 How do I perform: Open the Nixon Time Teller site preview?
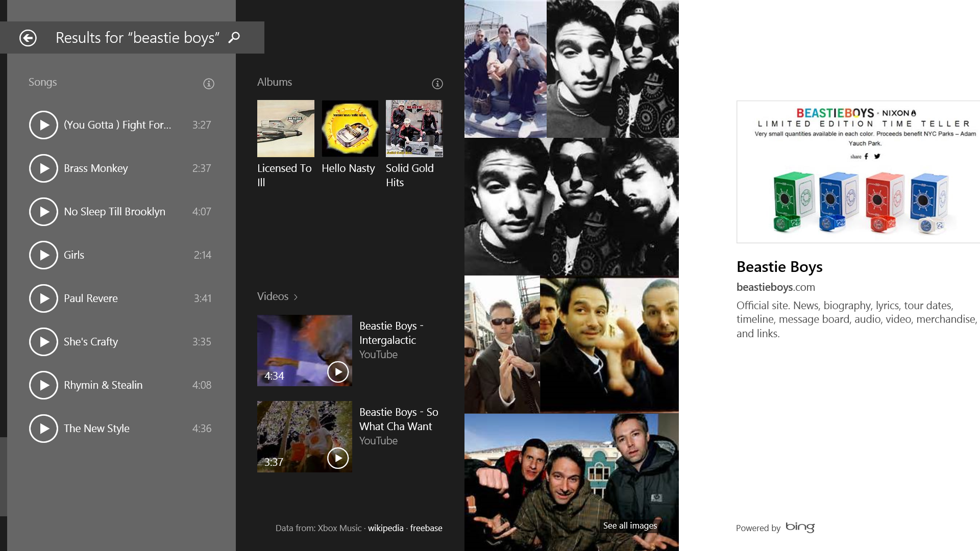(x=859, y=172)
